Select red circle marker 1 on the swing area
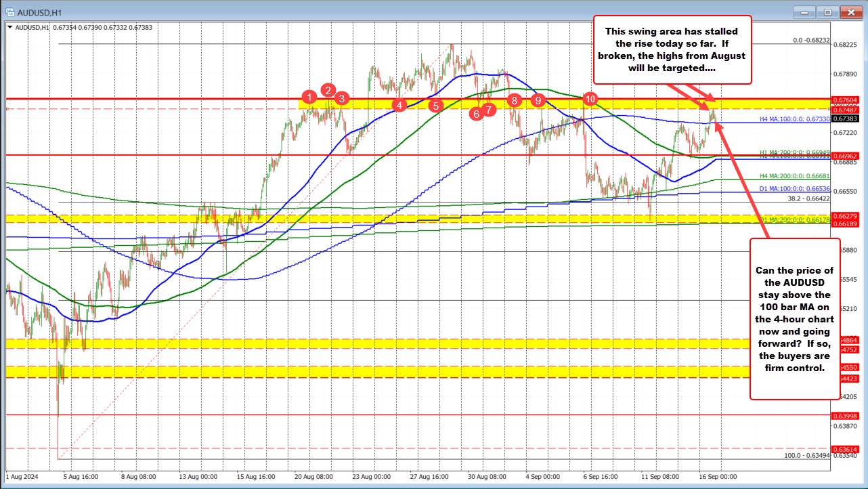Viewport: 868px width, 489px height. tap(311, 98)
